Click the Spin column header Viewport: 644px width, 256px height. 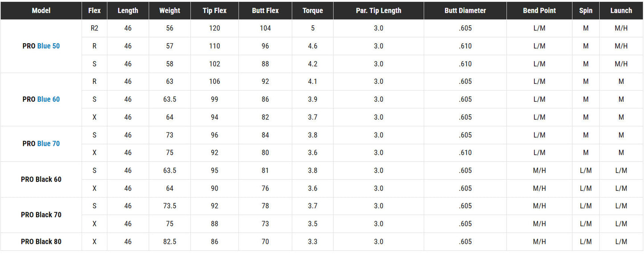(x=586, y=10)
